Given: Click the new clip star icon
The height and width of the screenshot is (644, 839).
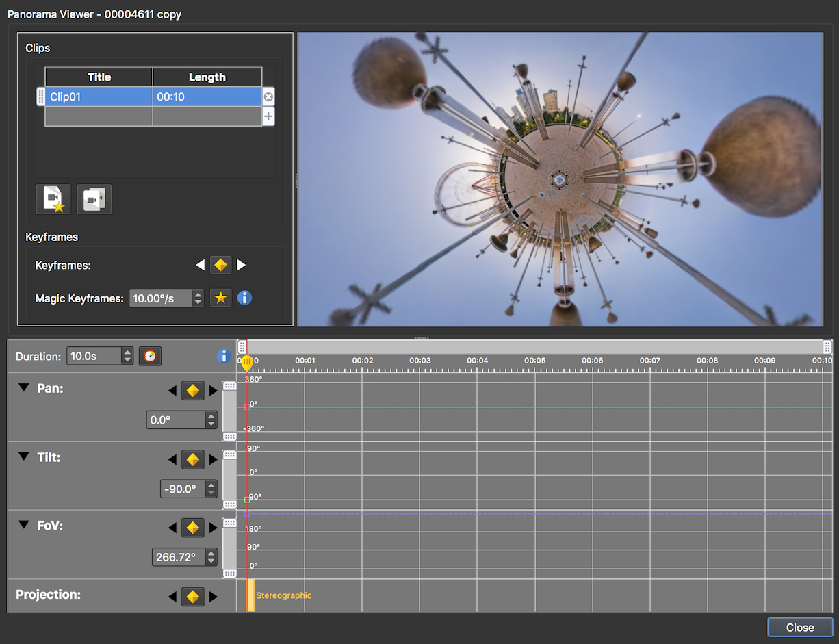Looking at the screenshot, I should 53,199.
